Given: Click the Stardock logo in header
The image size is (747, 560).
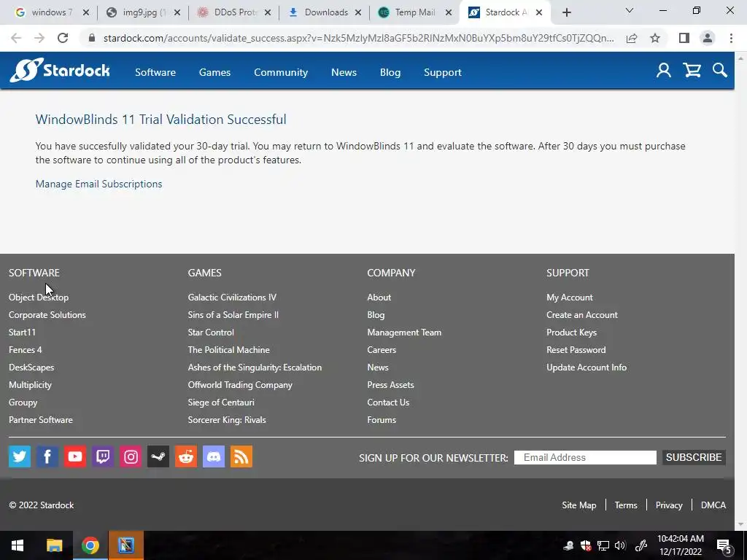Looking at the screenshot, I should pyautogui.click(x=60, y=71).
